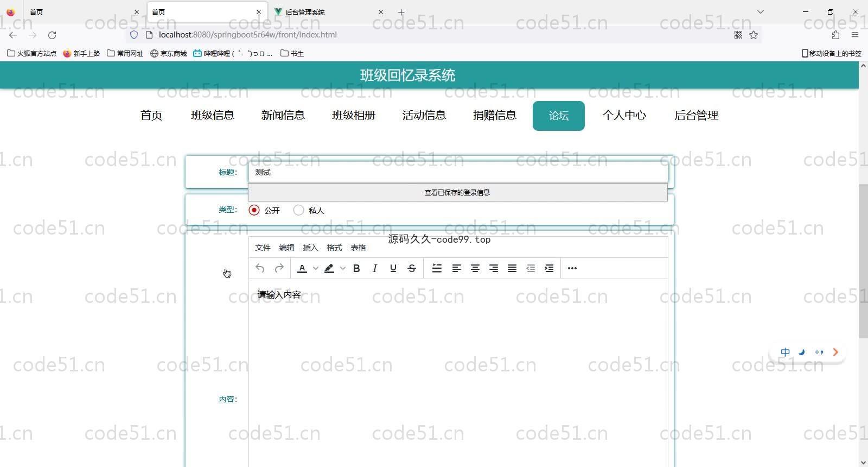The height and width of the screenshot is (467, 868).
Task: Toggle the IME punctuation icon
Action: (819, 352)
